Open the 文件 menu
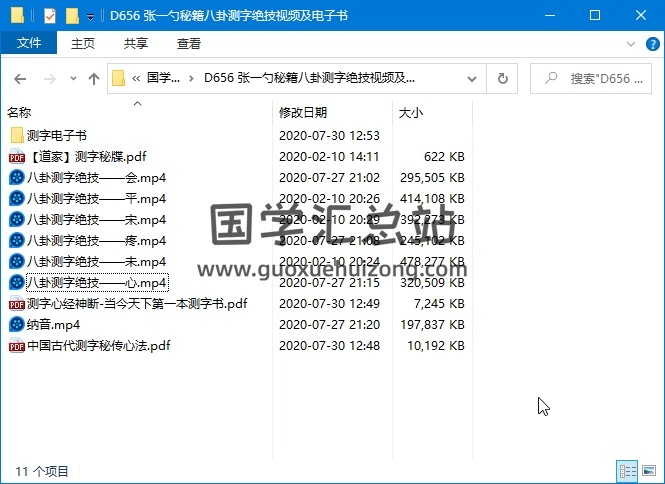This screenshot has height=484, width=665. coord(29,43)
